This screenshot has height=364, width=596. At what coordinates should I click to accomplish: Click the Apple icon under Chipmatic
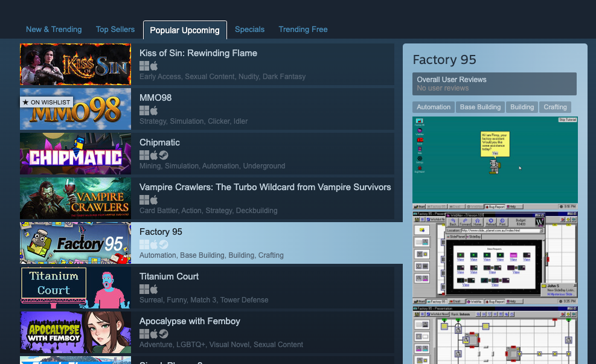pos(154,155)
